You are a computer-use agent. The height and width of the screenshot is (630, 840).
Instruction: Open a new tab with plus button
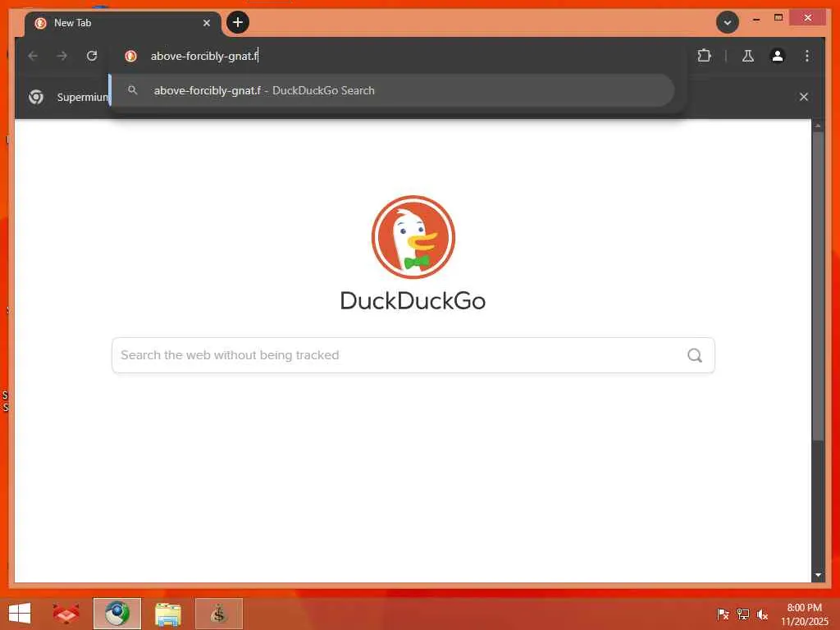click(x=238, y=22)
